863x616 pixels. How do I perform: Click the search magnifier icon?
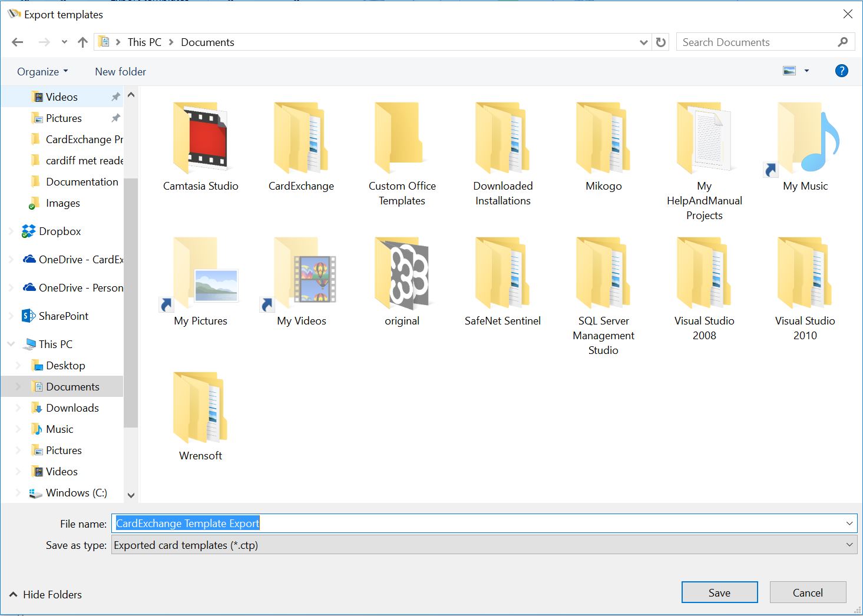click(x=842, y=42)
